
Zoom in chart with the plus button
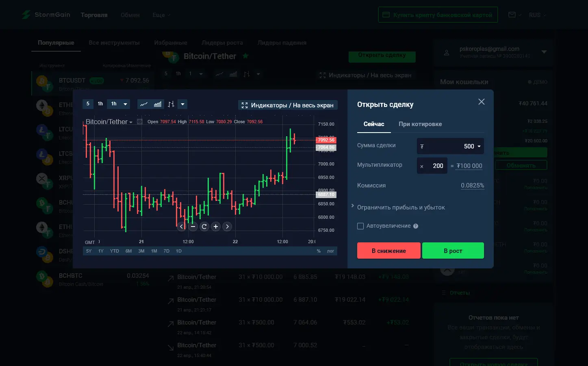point(216,227)
